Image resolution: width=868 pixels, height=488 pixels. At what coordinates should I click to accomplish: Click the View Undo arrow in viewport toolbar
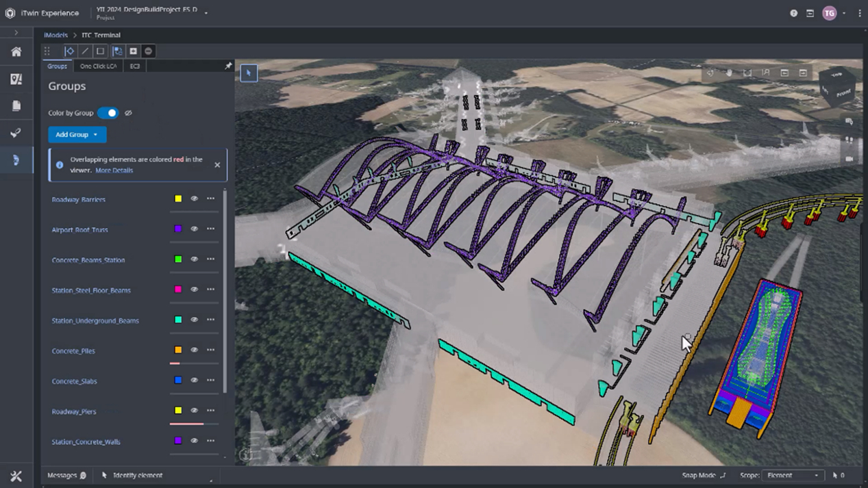tap(784, 73)
